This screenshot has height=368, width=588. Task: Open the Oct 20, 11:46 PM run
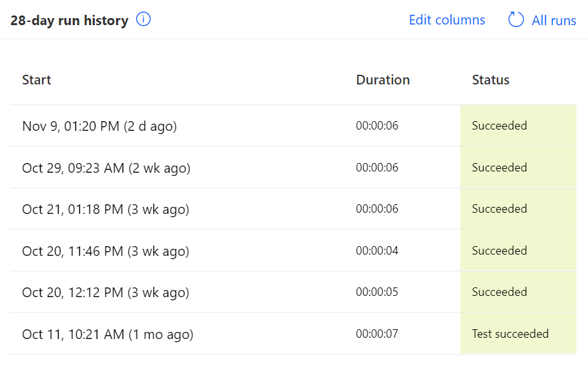click(105, 251)
